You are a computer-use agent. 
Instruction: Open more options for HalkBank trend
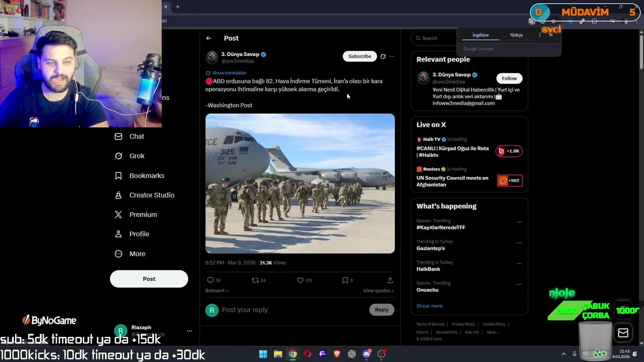coord(519,263)
